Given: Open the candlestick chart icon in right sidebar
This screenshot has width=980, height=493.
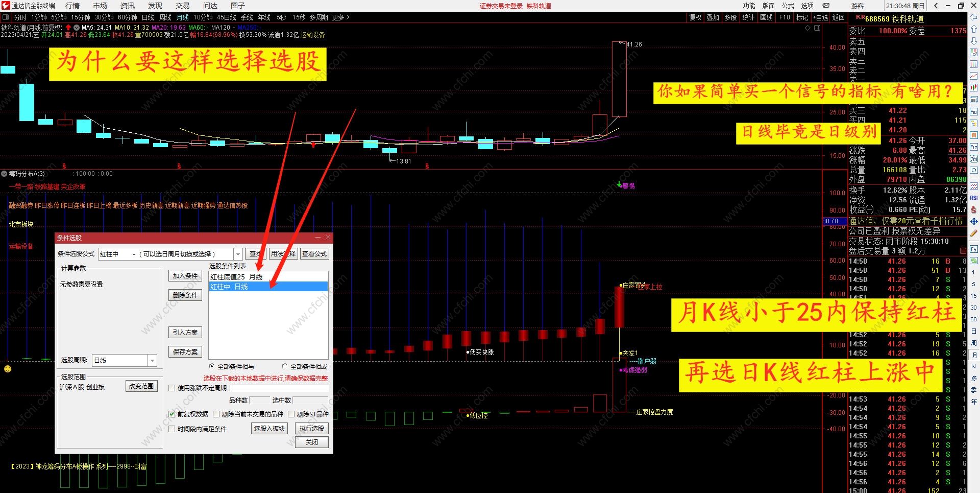Looking at the screenshot, I should tap(974, 88).
